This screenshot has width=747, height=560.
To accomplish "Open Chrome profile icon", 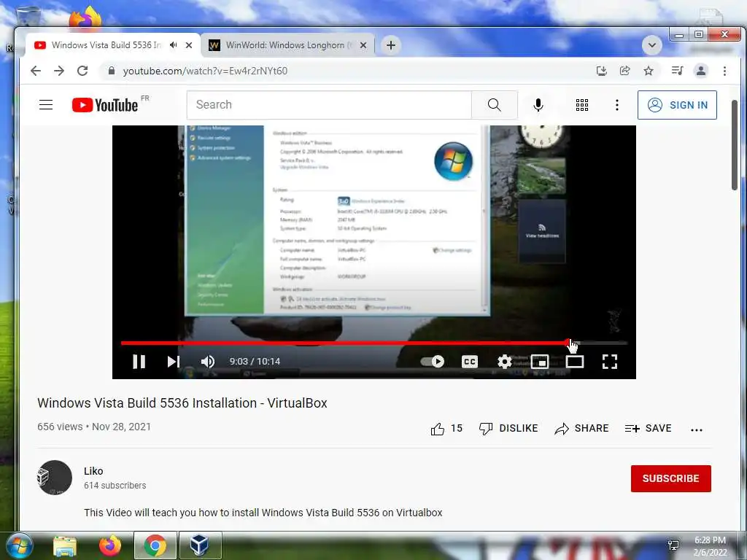I will [701, 71].
